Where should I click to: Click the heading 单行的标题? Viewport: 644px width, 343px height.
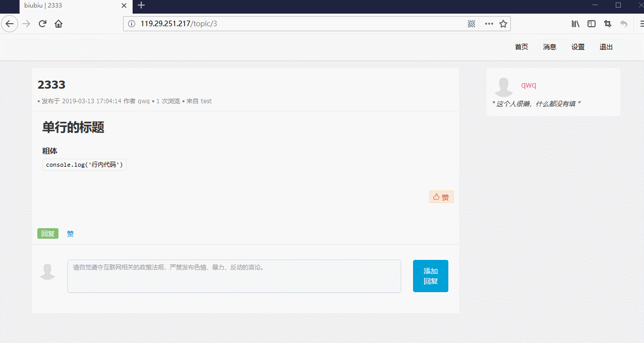[73, 127]
